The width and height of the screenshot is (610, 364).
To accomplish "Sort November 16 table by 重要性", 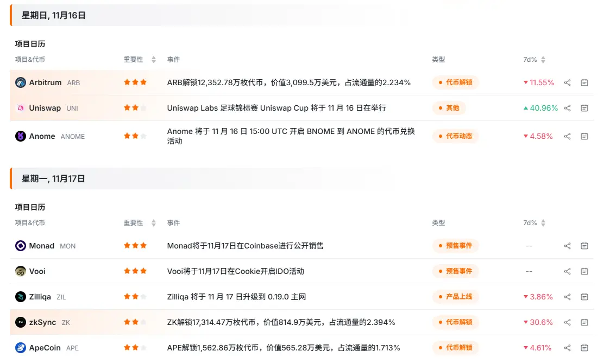I will 154,60.
